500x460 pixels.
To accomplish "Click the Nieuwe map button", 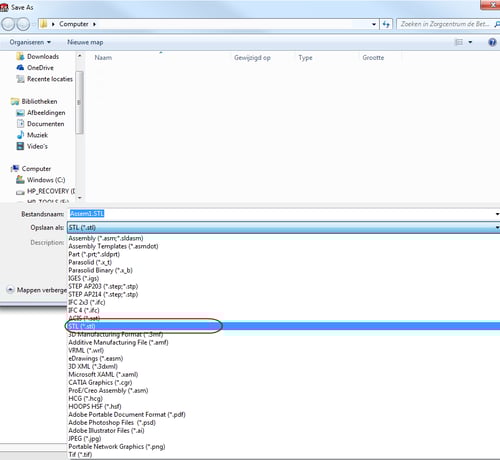I will (85, 42).
